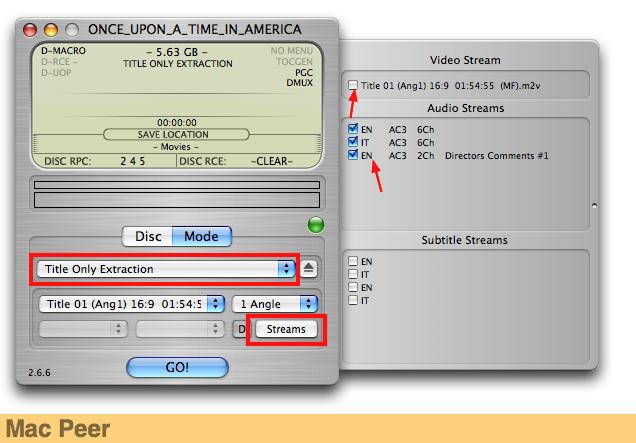Select the Mode tab
The height and width of the screenshot is (443, 636).
tap(202, 236)
